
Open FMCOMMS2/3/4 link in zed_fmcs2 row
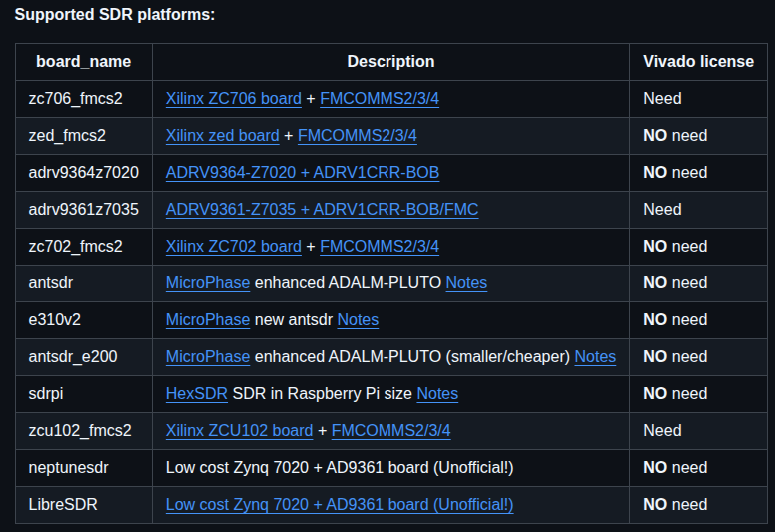coord(358,136)
